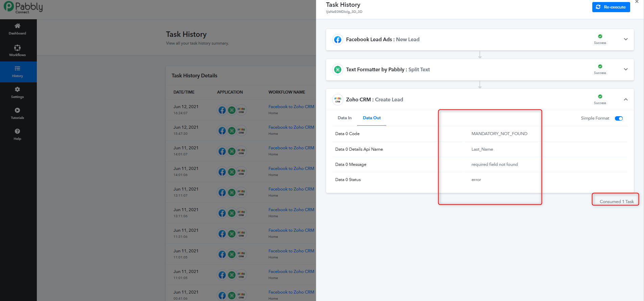644x301 pixels.
Task: Click the Success checkmark on Facebook Lead Ads step
Action: click(600, 36)
